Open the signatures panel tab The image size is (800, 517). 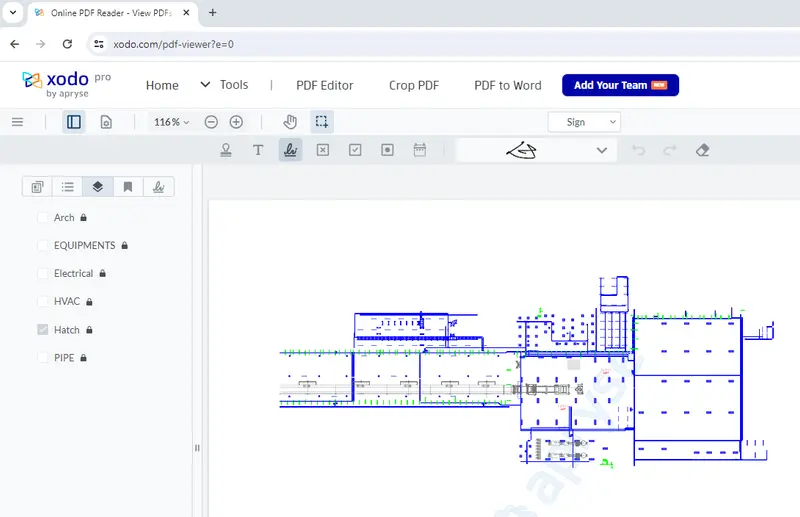(x=159, y=187)
